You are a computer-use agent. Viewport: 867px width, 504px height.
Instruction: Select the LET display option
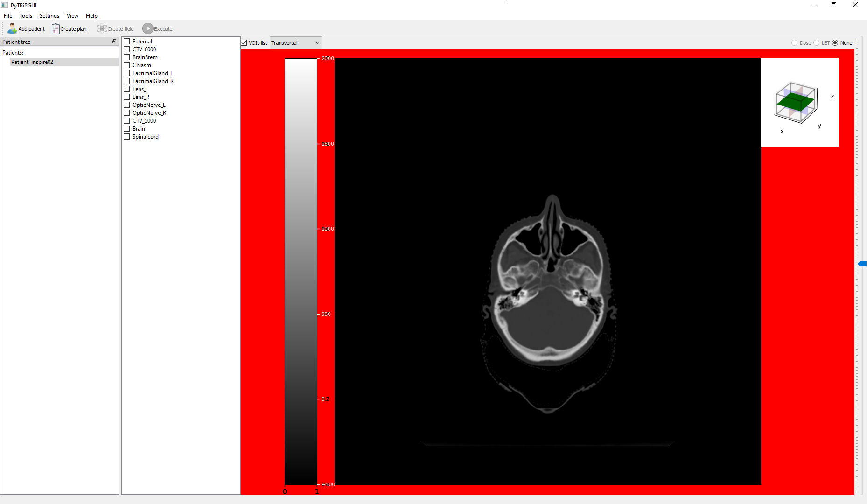click(818, 42)
